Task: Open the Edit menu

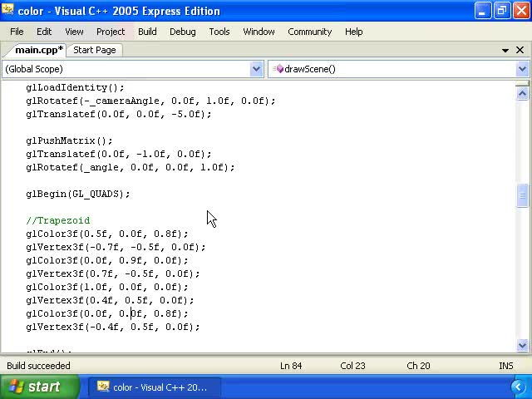Action: (x=44, y=32)
